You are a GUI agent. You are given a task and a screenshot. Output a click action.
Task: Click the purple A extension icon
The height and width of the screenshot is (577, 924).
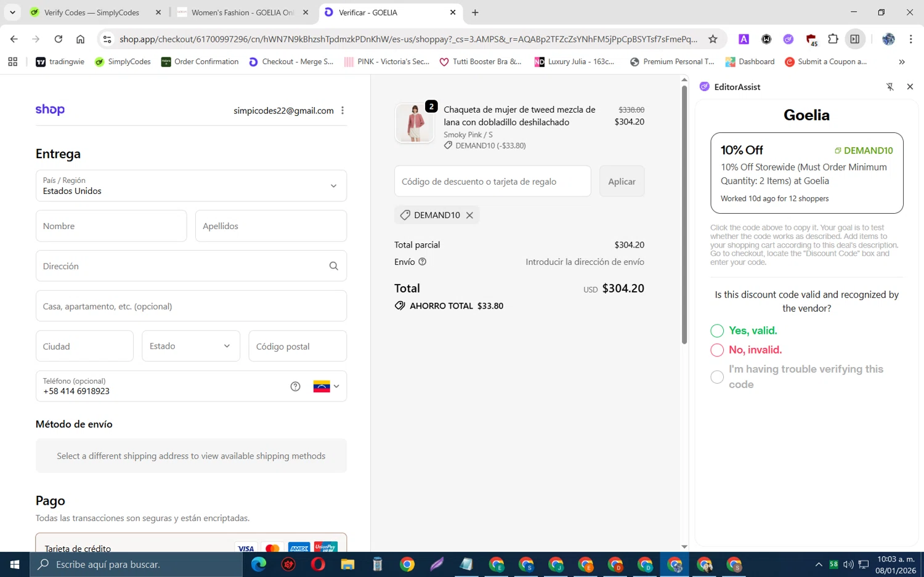[744, 39]
